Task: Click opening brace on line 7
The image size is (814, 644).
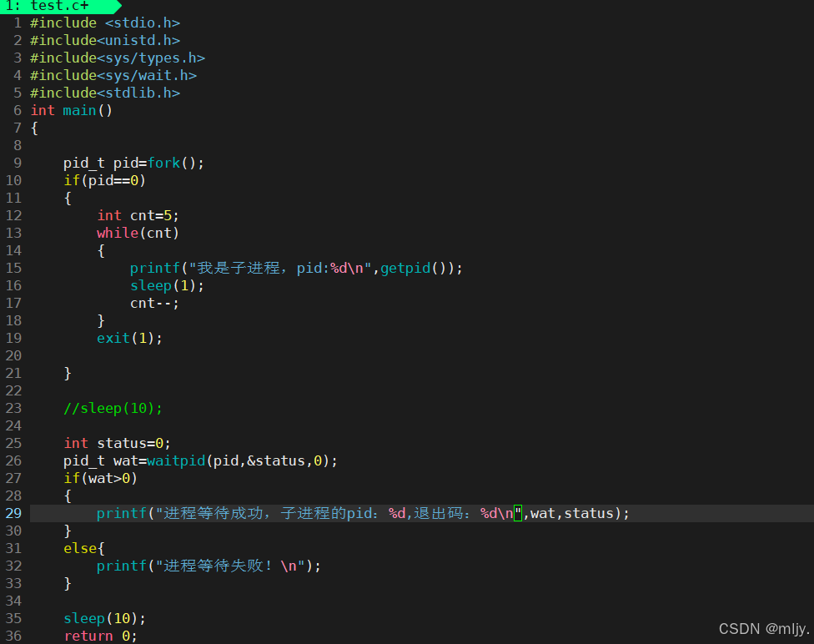Action: tap(34, 128)
